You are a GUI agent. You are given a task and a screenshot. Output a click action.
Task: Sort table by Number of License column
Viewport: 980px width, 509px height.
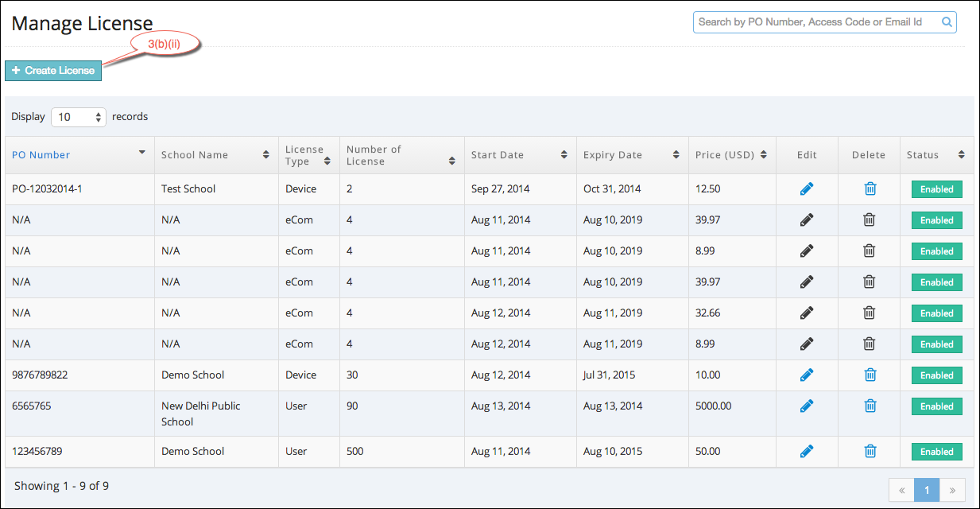(402, 155)
